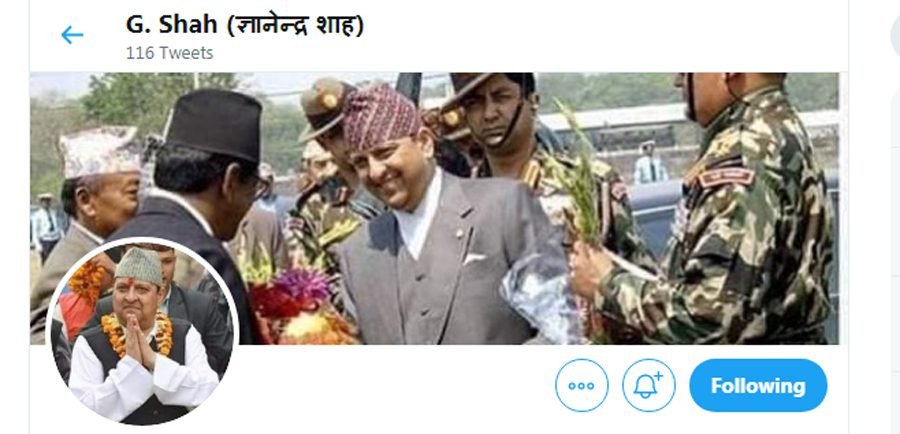The image size is (900, 434).
Task: Click the Nepali name text ज्ञानेन्द्र शाह
Action: click(x=296, y=25)
